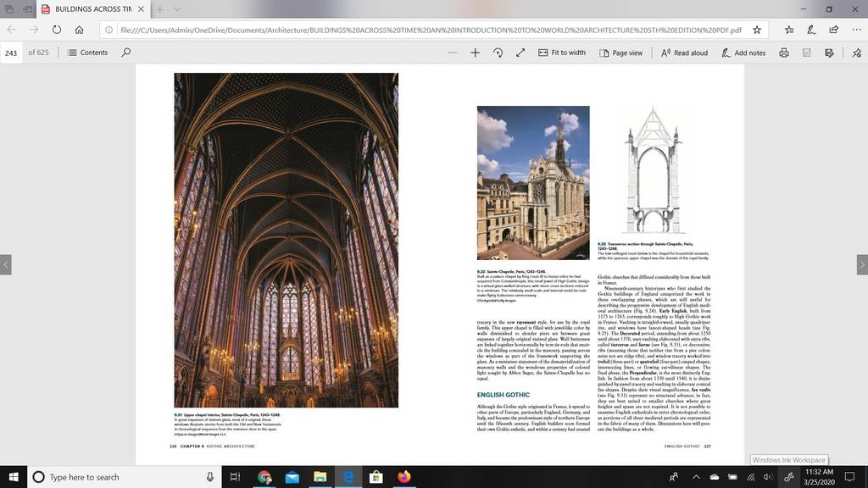The height and width of the screenshot is (488, 868).
Task: Open Windows Ink Workspace
Action: coord(789,477)
